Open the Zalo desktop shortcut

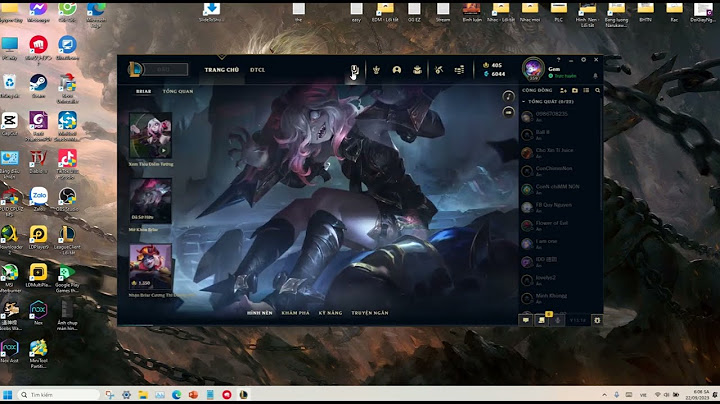tap(39, 199)
